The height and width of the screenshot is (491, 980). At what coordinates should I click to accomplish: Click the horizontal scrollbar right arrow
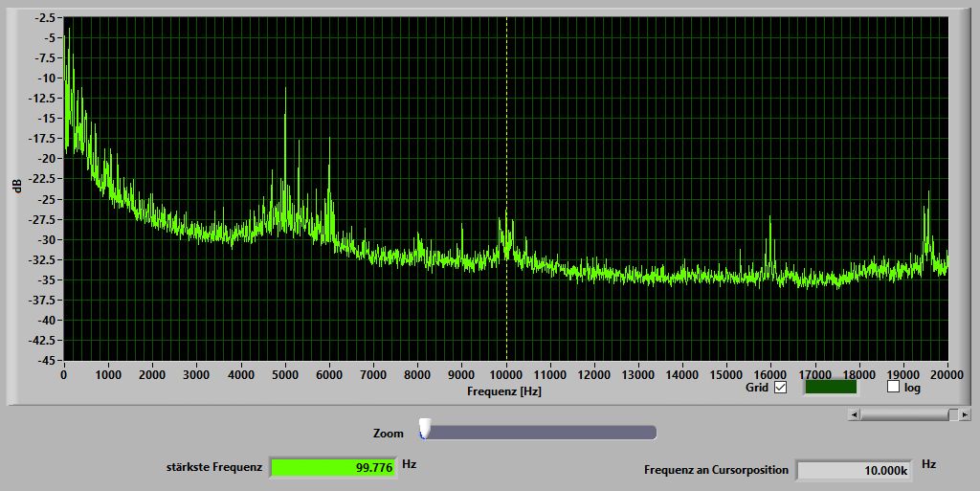[966, 414]
